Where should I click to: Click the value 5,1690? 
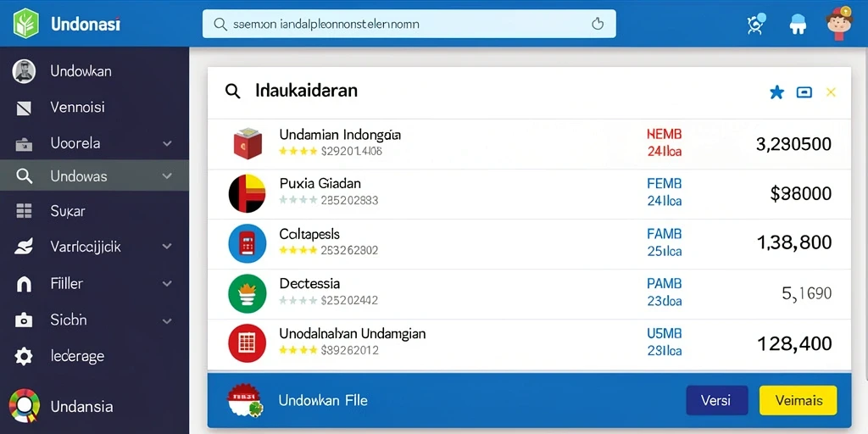point(807,293)
